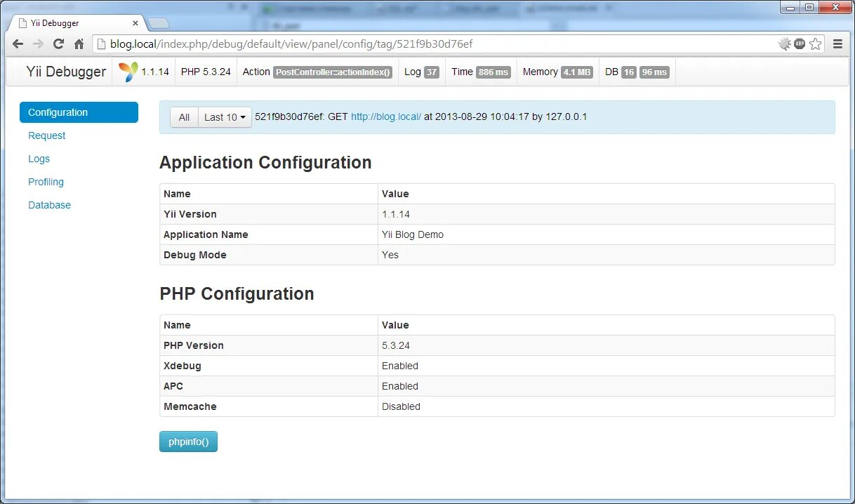Click the Yii Version row label
855x504 pixels.
click(190, 214)
